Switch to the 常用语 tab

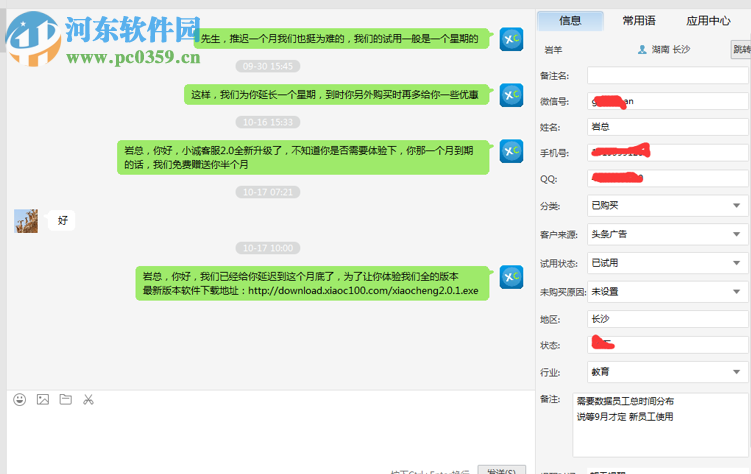[639, 21]
